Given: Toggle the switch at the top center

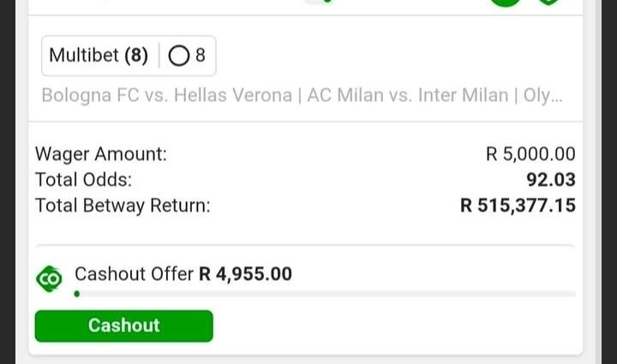Looking at the screenshot, I should pos(320,1).
